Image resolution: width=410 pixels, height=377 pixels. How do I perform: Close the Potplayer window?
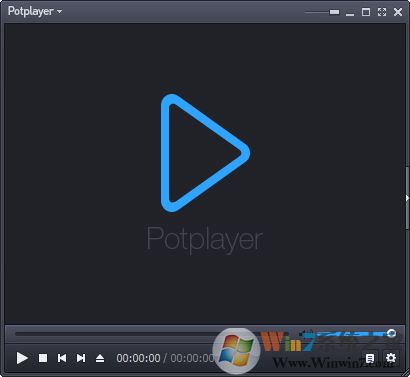point(398,12)
